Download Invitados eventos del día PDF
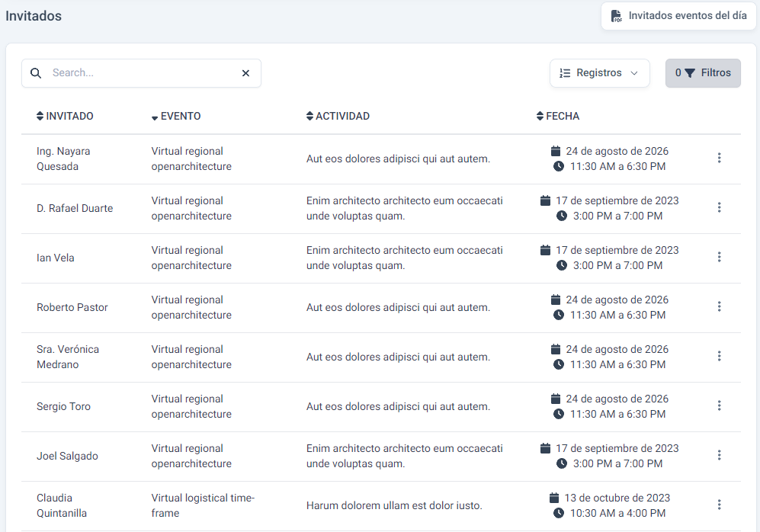760x532 pixels. tap(678, 16)
